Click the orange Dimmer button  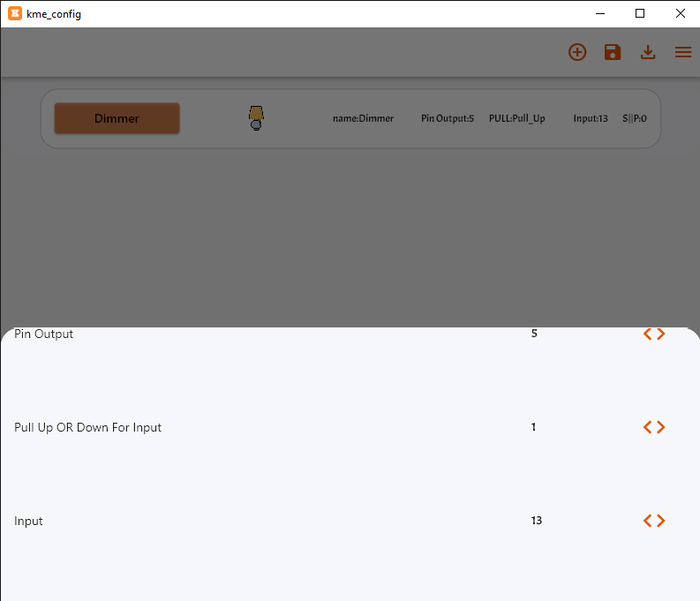coord(117,118)
